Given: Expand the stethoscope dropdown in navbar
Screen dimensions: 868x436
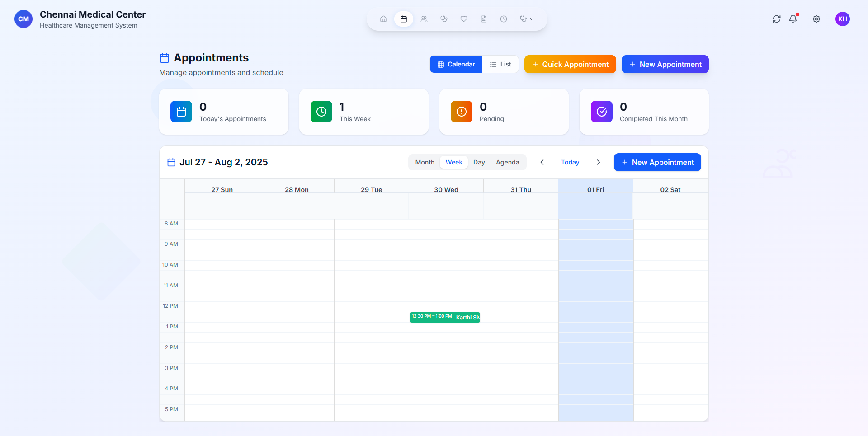Looking at the screenshot, I should point(526,19).
